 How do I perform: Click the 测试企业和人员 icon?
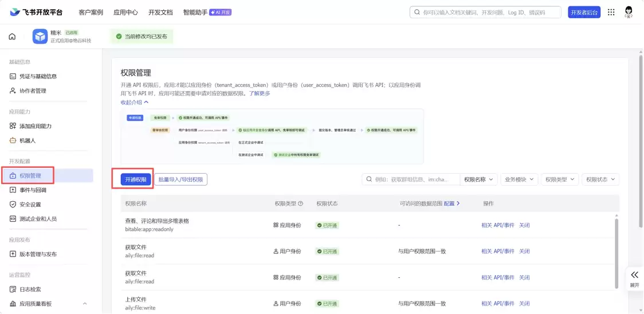pos(13,219)
